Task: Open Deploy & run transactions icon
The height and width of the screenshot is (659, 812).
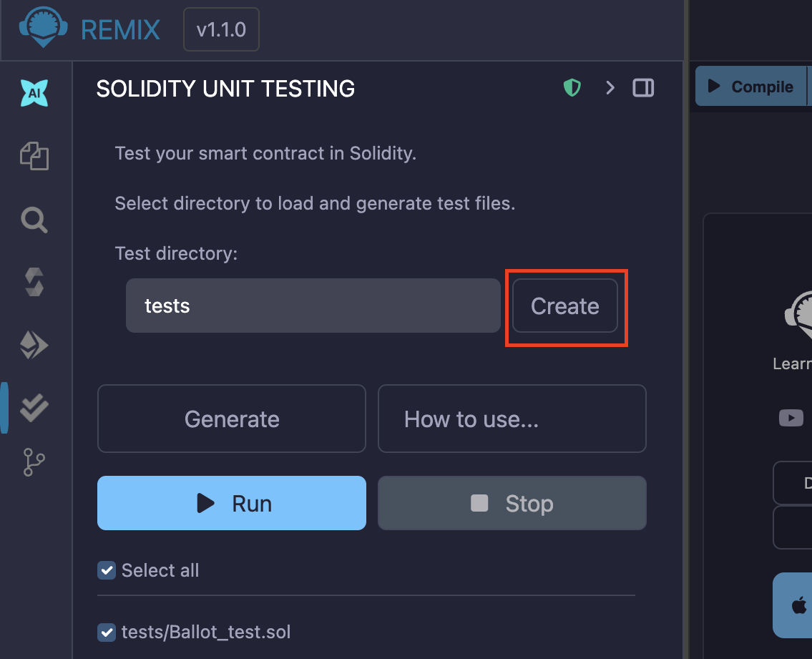Action: click(x=34, y=345)
